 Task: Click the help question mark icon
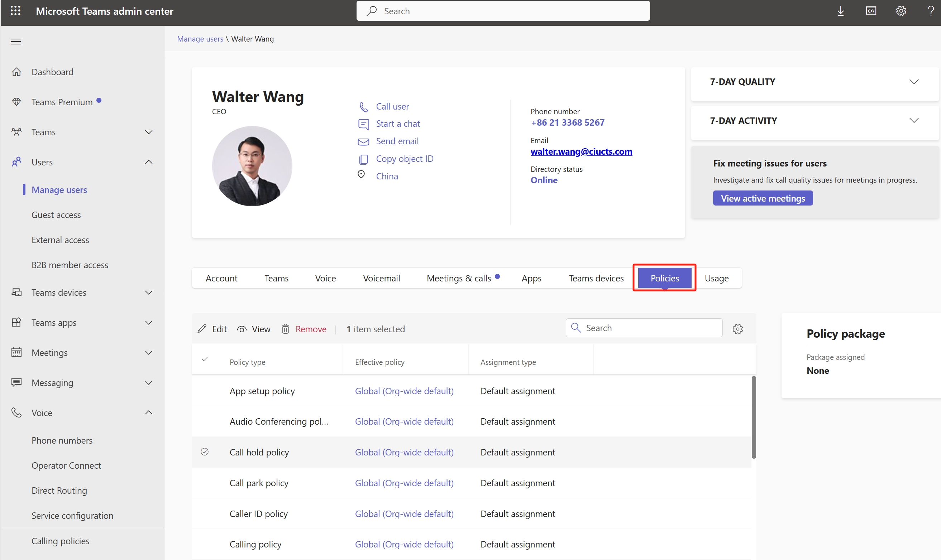(x=931, y=11)
